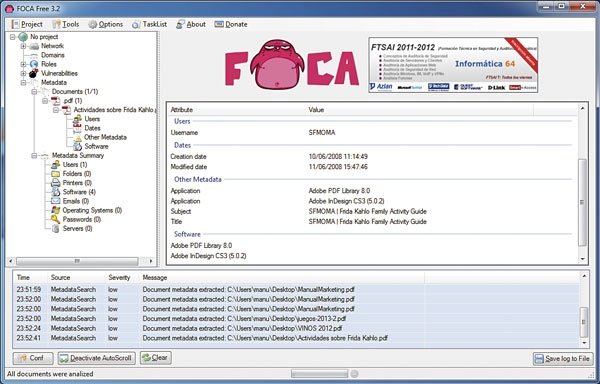Click the Other Metadata icon
The height and width of the screenshot is (384, 600).
(x=78, y=138)
